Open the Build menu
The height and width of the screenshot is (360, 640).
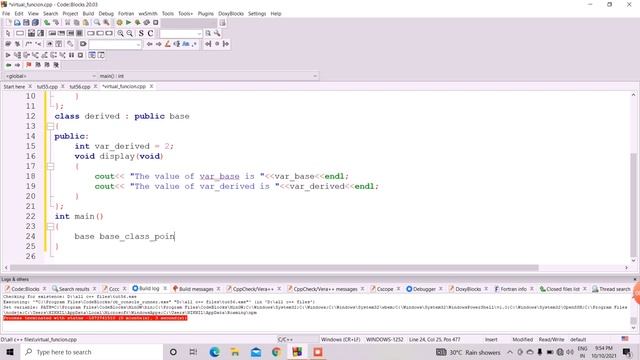click(88, 13)
